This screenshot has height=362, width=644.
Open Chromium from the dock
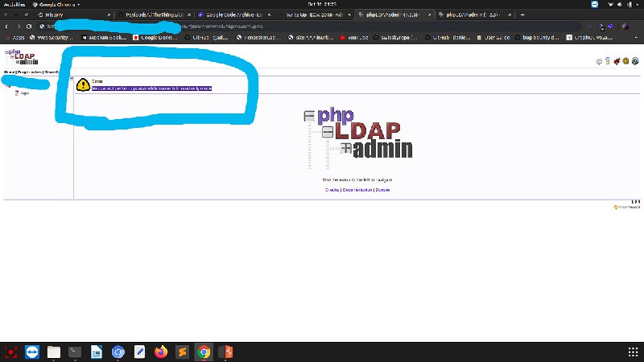pyautogui.click(x=118, y=352)
